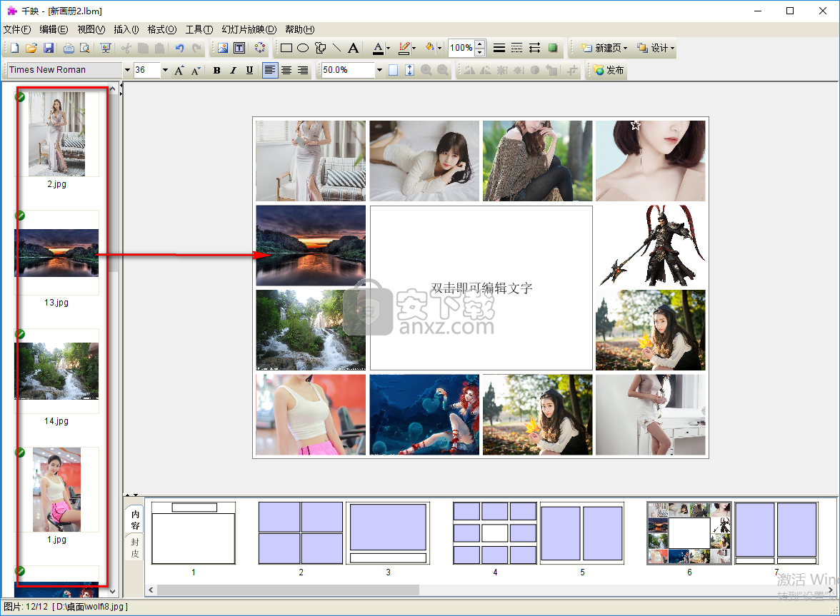Apply fill color paint bucket icon

(430, 48)
